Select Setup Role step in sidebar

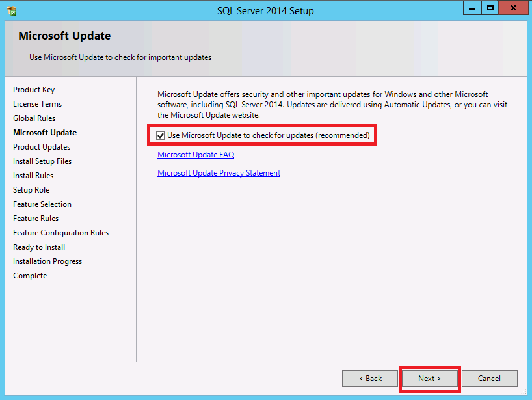(x=31, y=190)
